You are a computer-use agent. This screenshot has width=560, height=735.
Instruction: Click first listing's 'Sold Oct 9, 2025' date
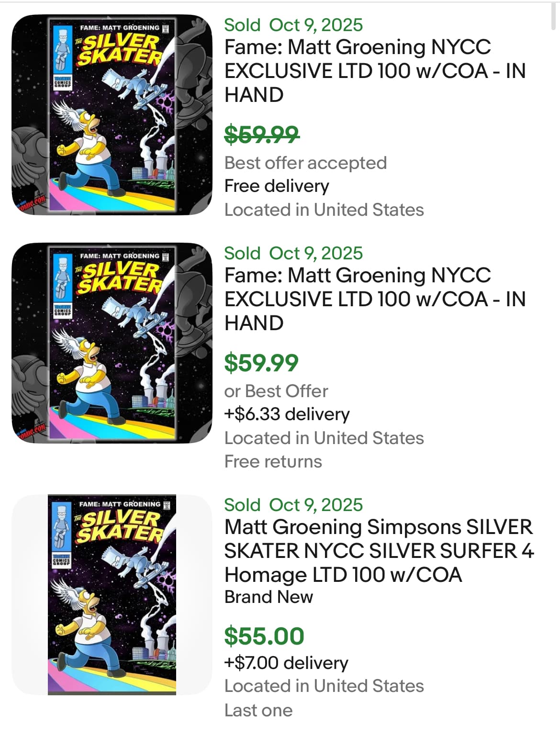coord(293,25)
